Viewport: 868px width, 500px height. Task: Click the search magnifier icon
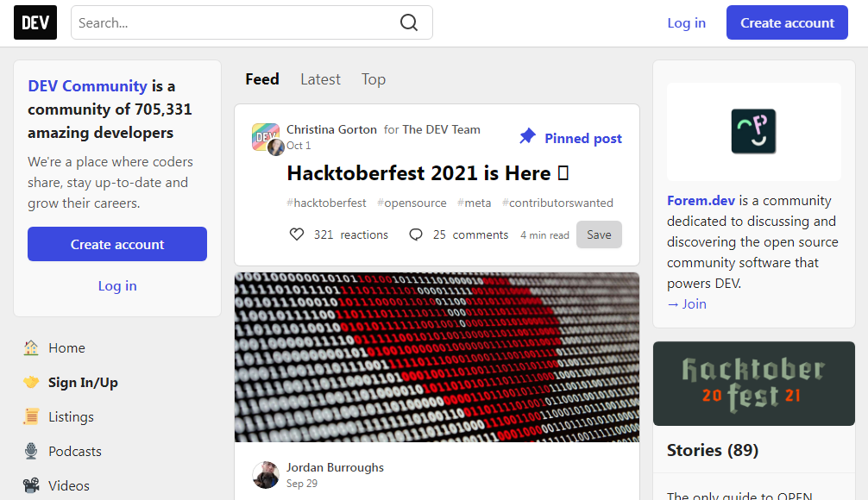tap(409, 22)
